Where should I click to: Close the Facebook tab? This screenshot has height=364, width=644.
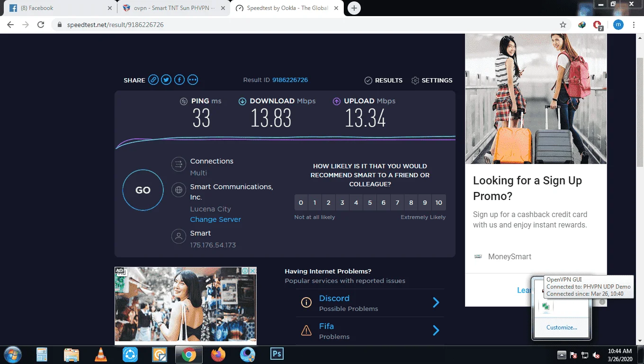click(110, 8)
